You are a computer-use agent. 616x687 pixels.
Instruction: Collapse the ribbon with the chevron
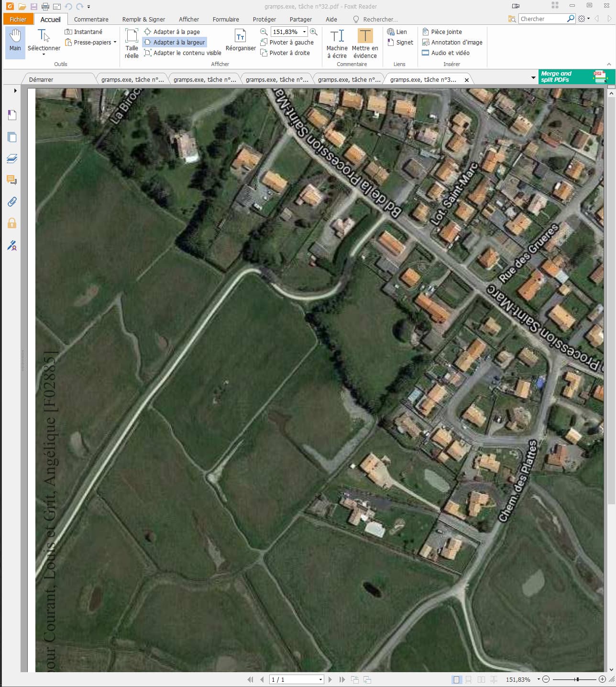[x=609, y=64]
